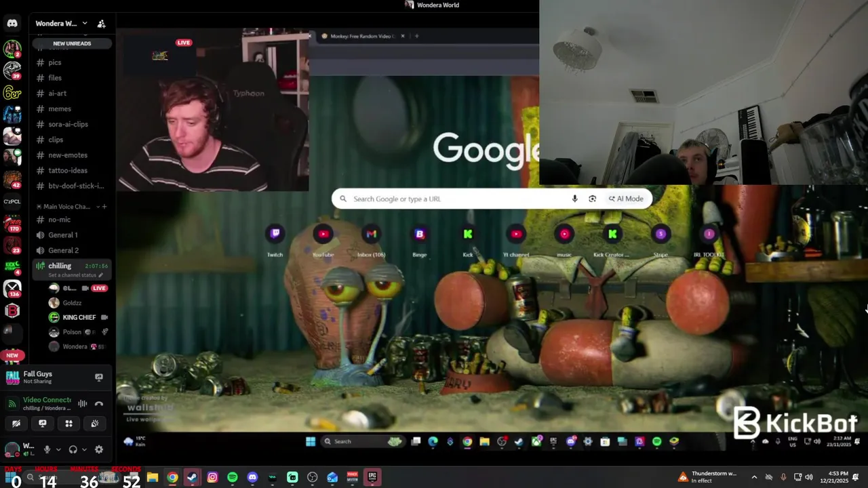Search by image with Google Lens
The width and height of the screenshot is (868, 488).
592,199
